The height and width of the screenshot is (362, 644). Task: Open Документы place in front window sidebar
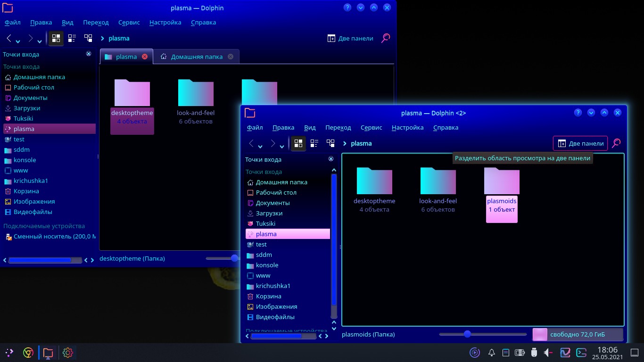pos(288,203)
